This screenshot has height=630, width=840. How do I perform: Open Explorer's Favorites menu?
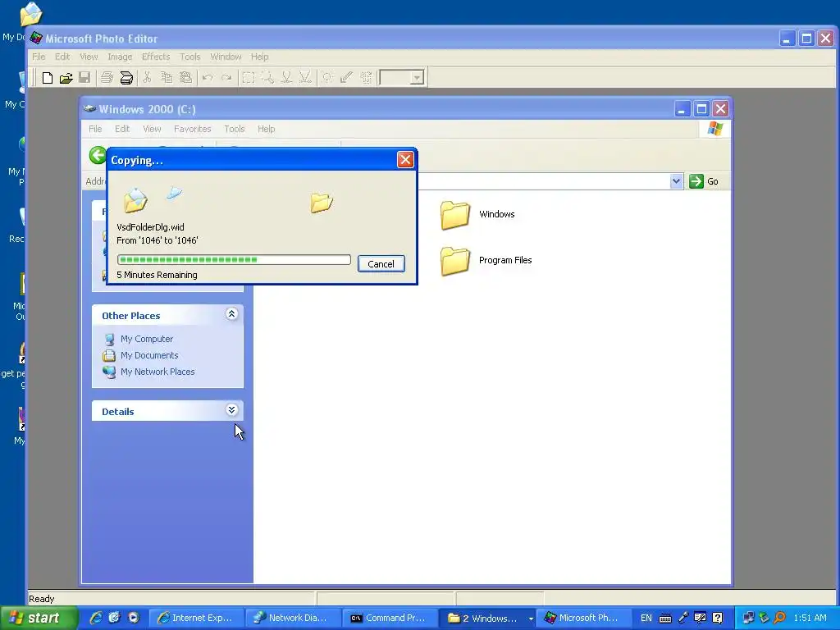tap(192, 129)
